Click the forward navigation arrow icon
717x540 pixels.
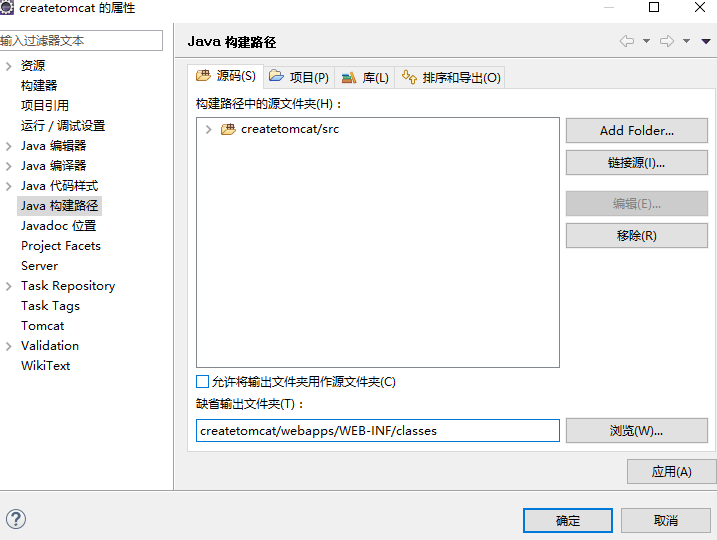667,41
